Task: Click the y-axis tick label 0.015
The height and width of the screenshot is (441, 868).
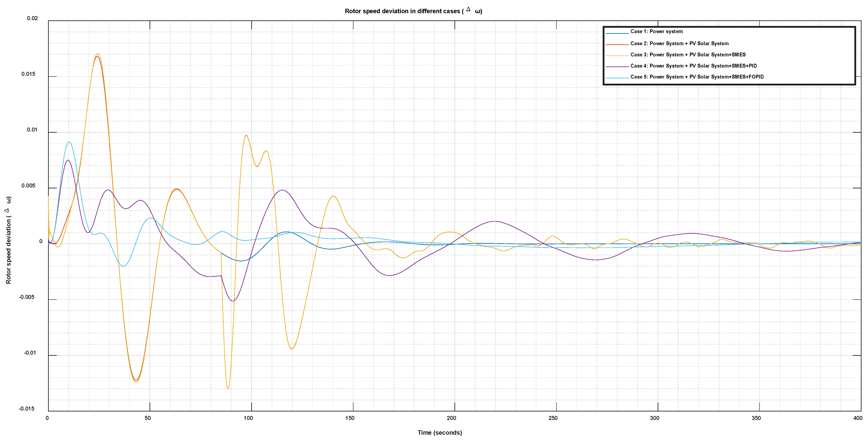Action: click(28, 74)
